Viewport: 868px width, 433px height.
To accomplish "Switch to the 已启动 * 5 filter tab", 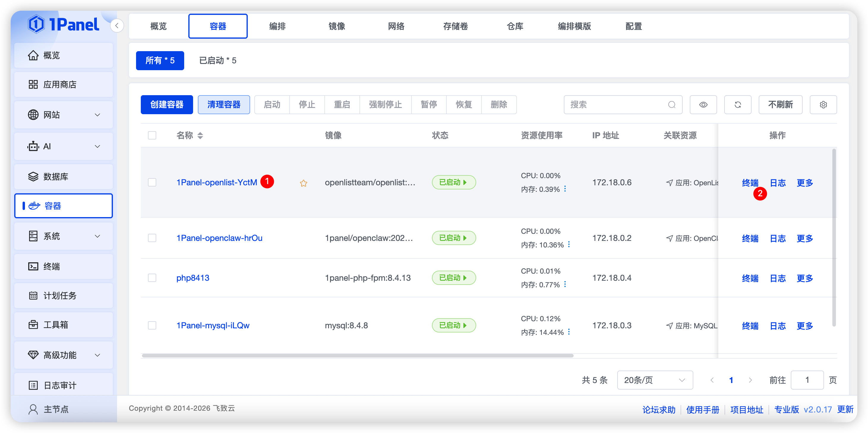I will [218, 60].
